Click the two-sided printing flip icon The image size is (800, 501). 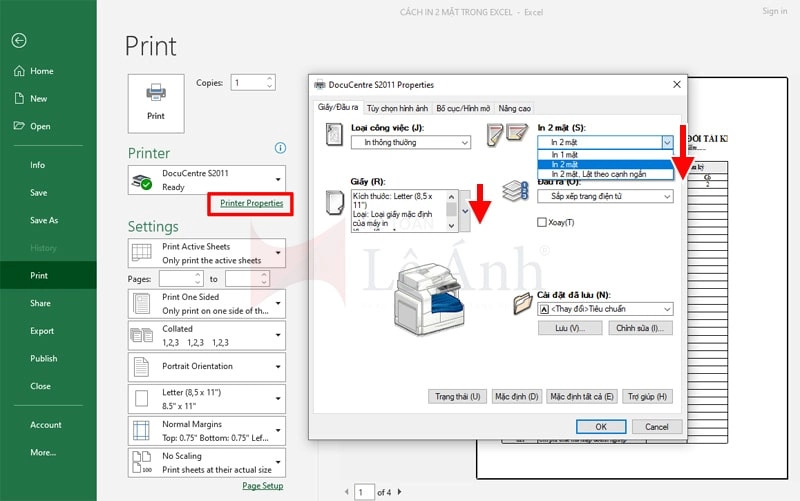(507, 134)
